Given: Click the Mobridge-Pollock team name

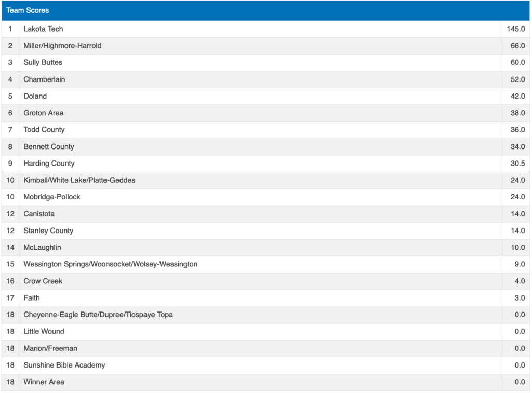Looking at the screenshot, I should 52,197.
